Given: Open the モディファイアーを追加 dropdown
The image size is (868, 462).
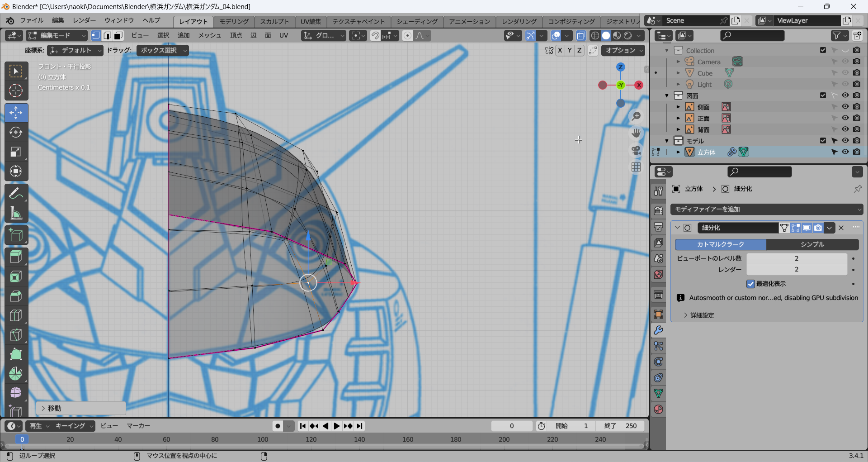Looking at the screenshot, I should [767, 209].
